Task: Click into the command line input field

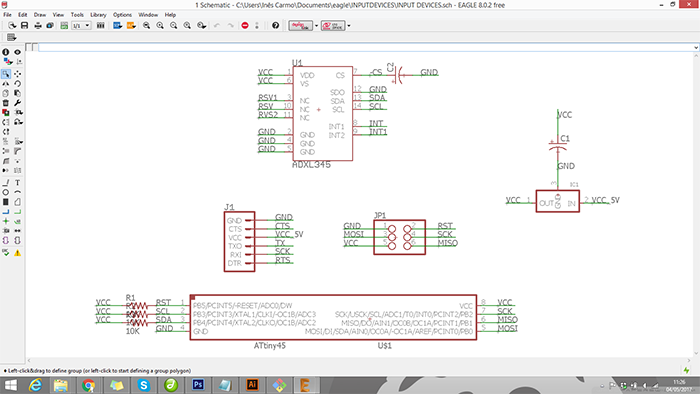Action: [366, 47]
